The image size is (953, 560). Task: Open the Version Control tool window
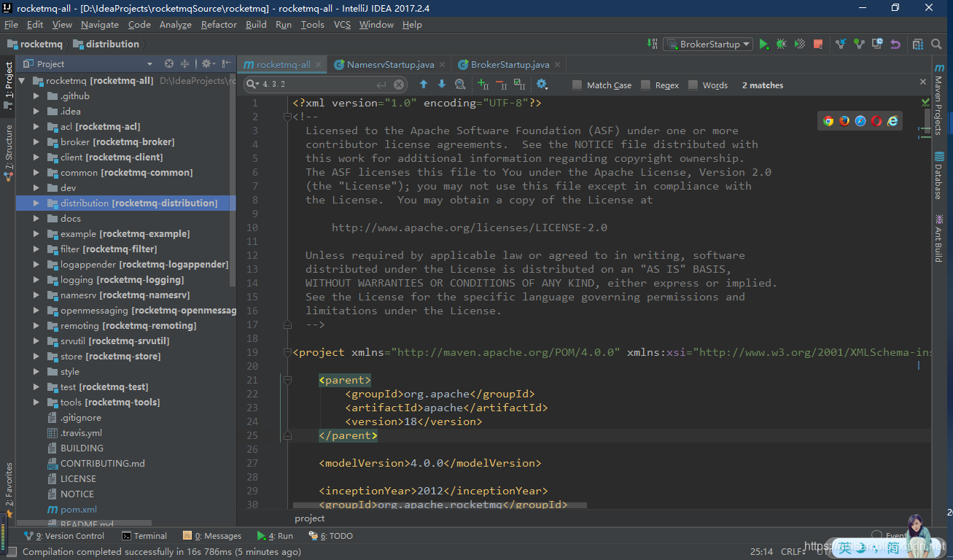click(64, 536)
